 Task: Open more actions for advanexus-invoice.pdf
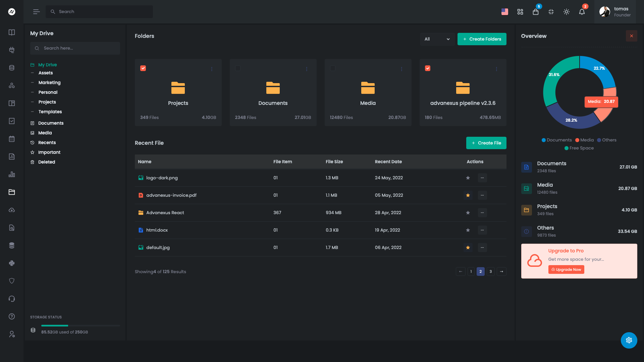[482, 195]
